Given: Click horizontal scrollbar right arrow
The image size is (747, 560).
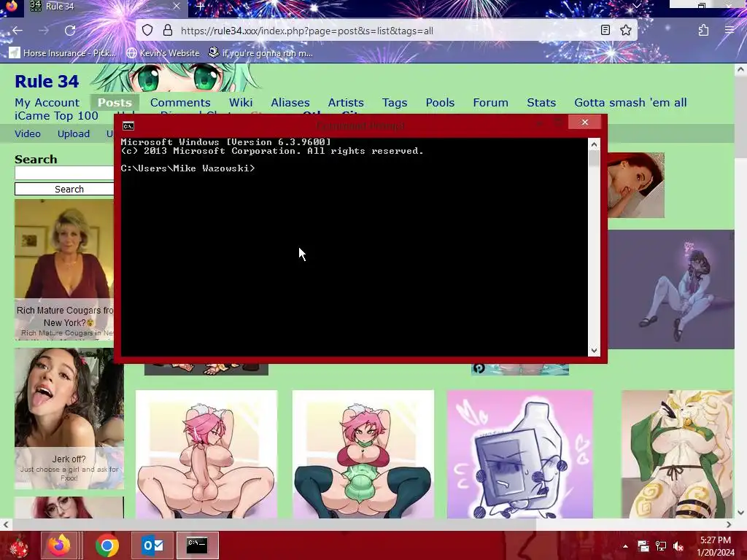Looking at the screenshot, I should tap(729, 524).
